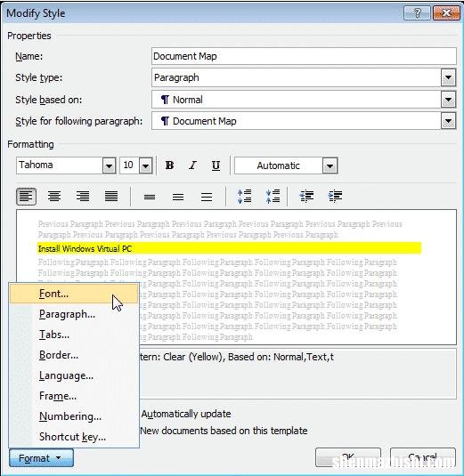Open the font size dropdown
The width and height of the screenshot is (464, 476).
coord(145,165)
